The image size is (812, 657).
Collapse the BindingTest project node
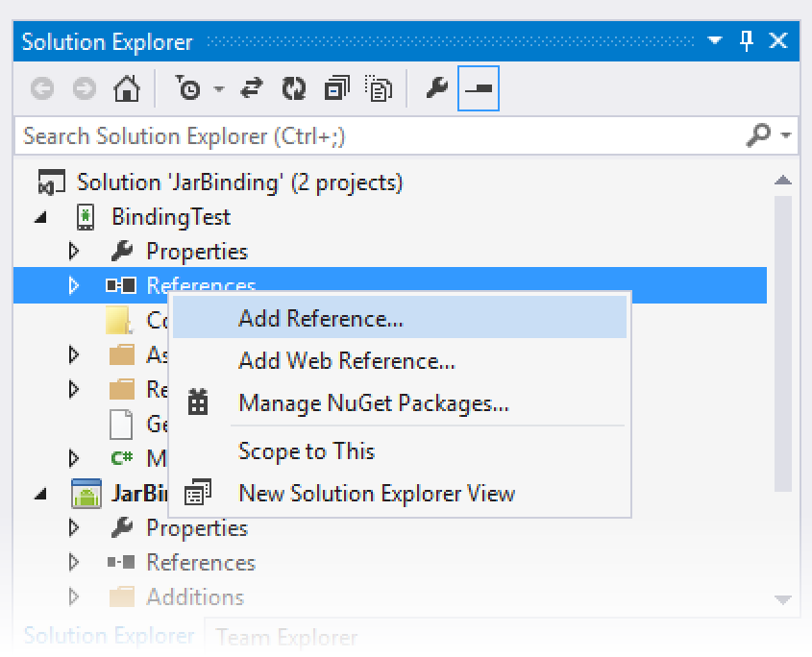pos(40,217)
